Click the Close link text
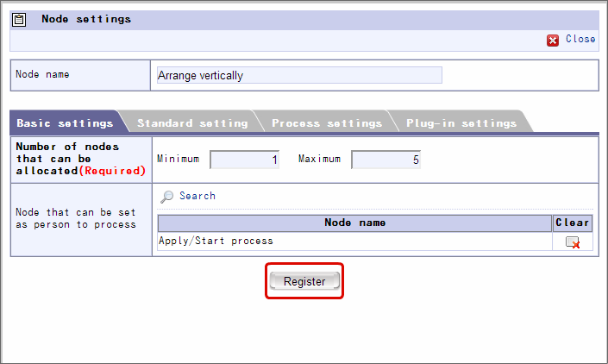The image size is (608, 364). pyautogui.click(x=580, y=39)
